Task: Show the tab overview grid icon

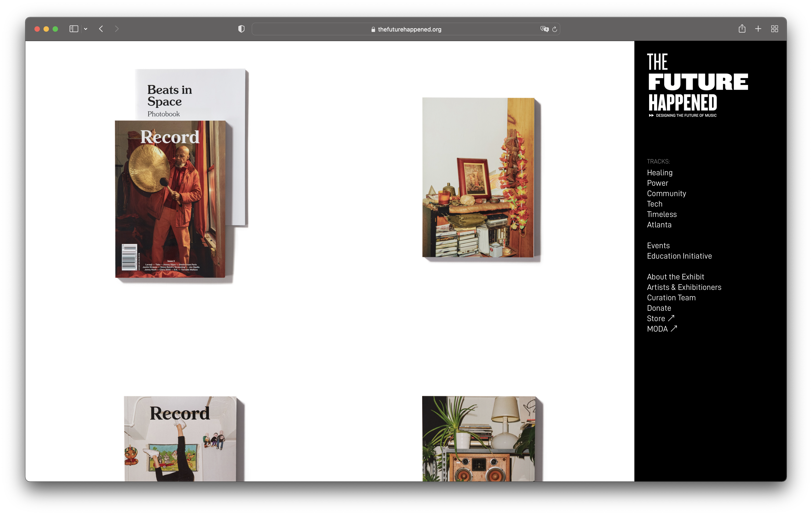Action: pos(775,29)
